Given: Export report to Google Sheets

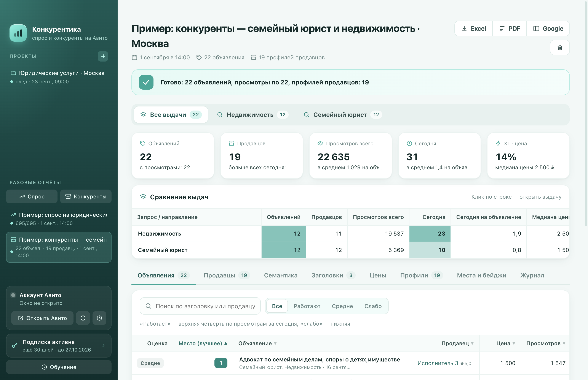Looking at the screenshot, I should [x=548, y=29].
